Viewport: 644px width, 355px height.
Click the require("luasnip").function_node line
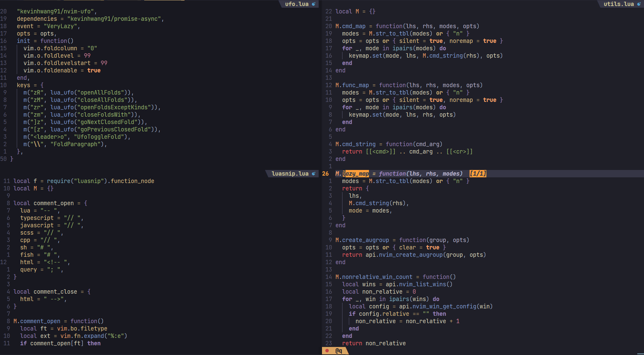click(84, 181)
